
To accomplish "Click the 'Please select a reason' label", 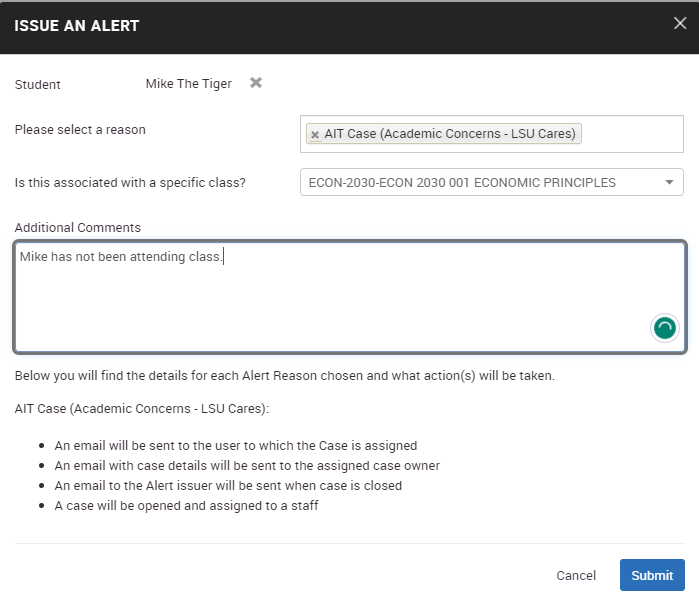I will click(x=80, y=130).
